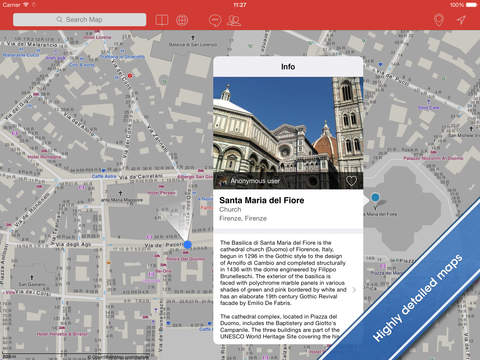This screenshot has height=360, width=480.
Task: Tap the Santa Maria del Fiore title
Action: 262,200
